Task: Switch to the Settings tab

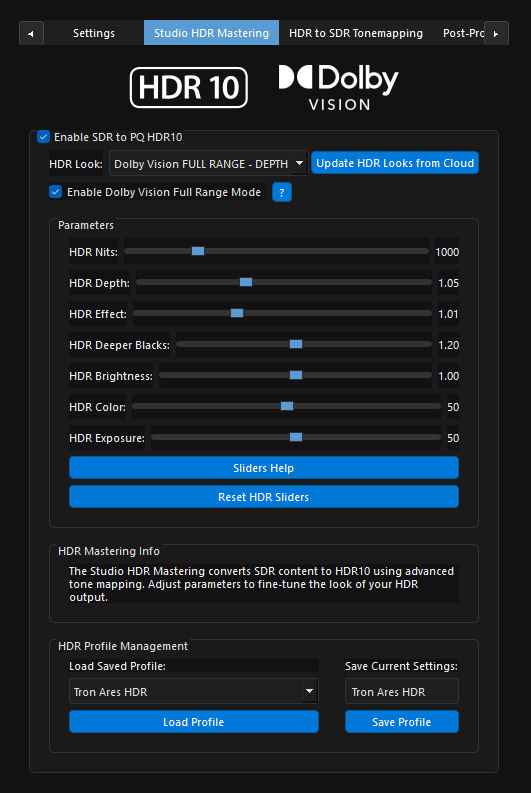Action: [94, 33]
